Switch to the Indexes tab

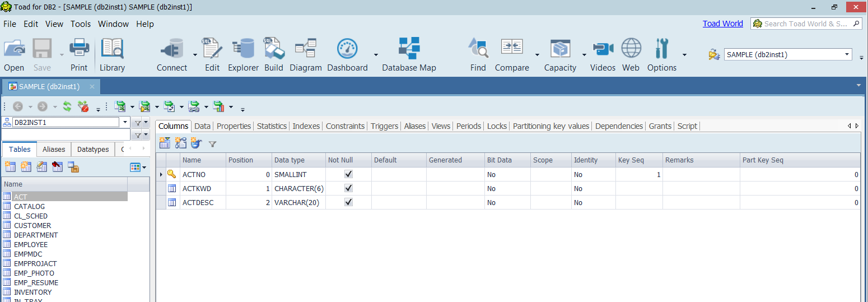(x=306, y=126)
